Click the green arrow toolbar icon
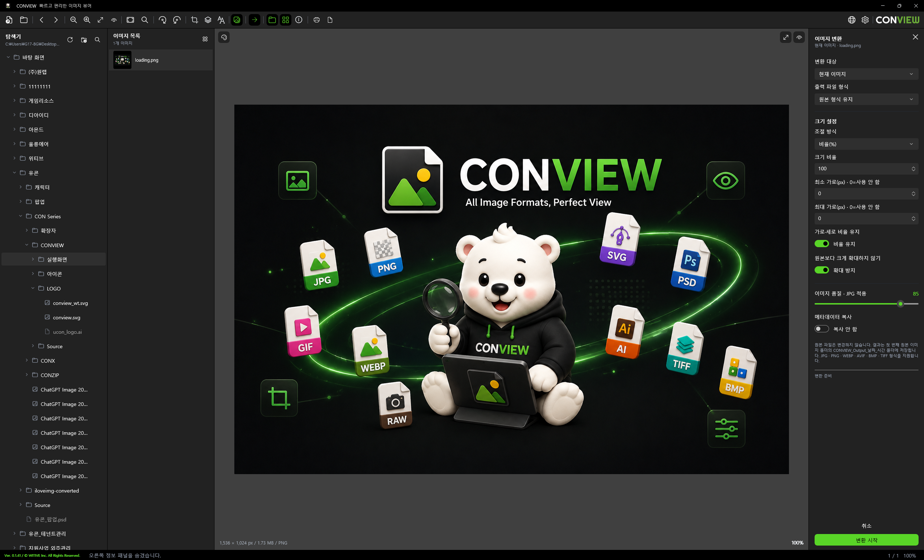This screenshot has width=924, height=560. 254,20
